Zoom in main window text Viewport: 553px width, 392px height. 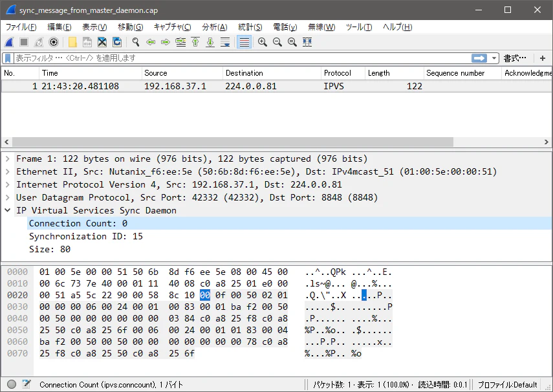click(x=263, y=42)
